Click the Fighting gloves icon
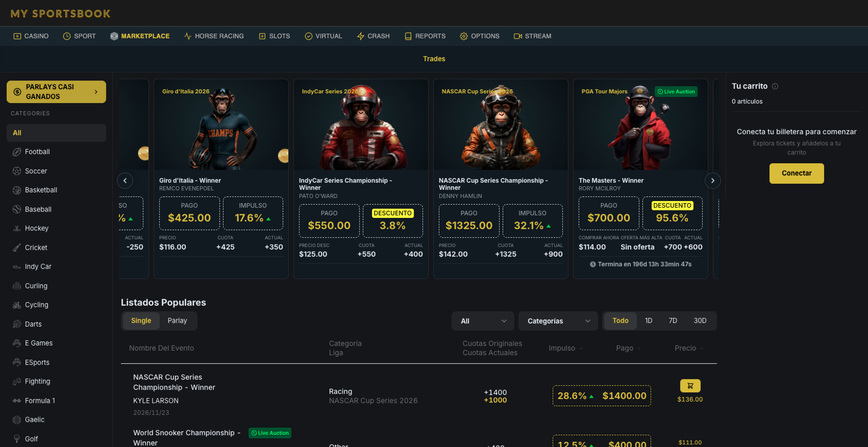This screenshot has width=868, height=447. point(17,381)
